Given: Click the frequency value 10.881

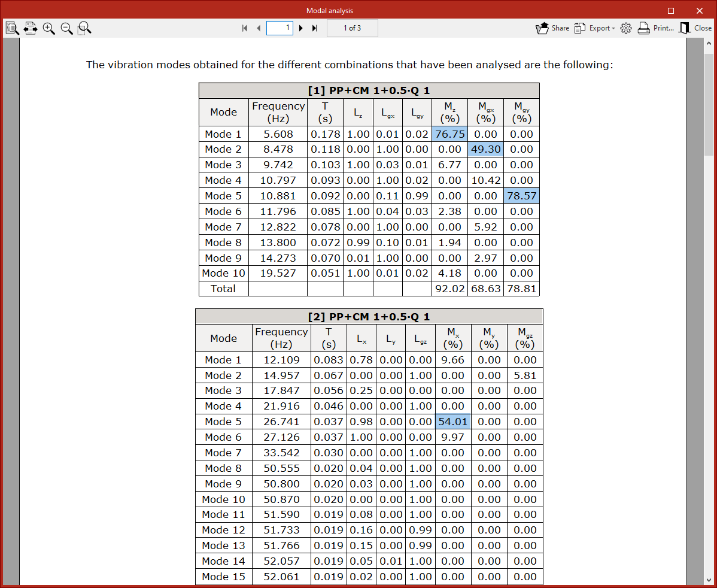Looking at the screenshot, I should (278, 196).
